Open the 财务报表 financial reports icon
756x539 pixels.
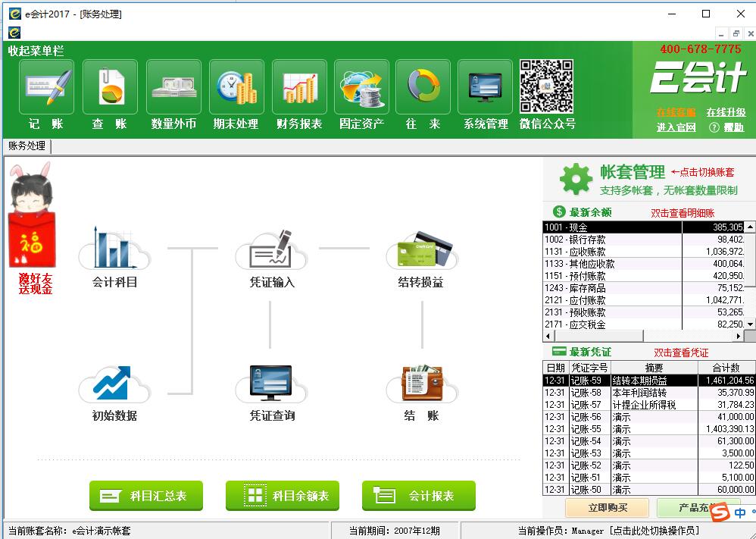[299, 87]
